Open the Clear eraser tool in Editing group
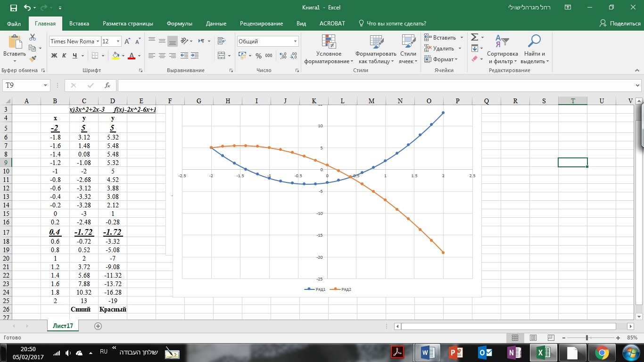 [474, 59]
